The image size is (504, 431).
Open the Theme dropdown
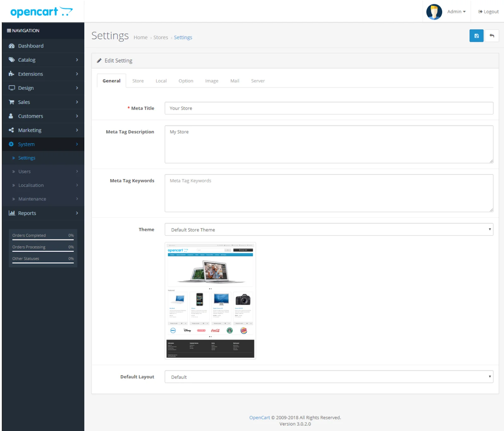pyautogui.click(x=329, y=230)
